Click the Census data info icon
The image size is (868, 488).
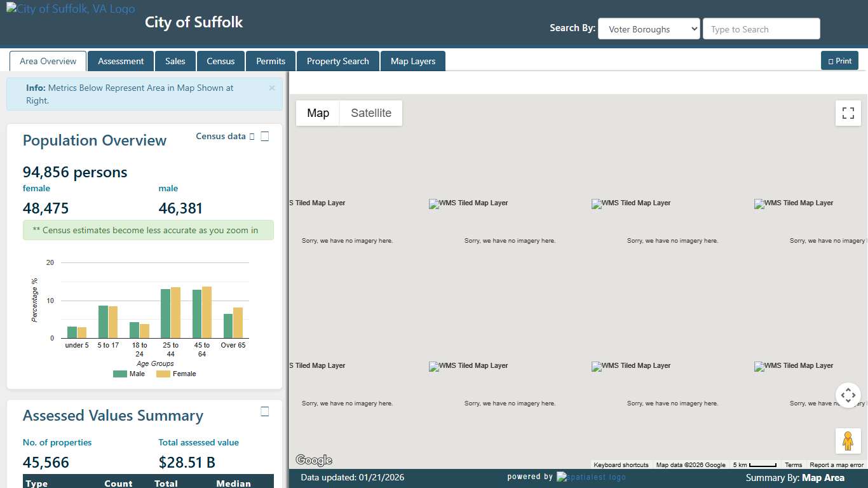[251, 136]
